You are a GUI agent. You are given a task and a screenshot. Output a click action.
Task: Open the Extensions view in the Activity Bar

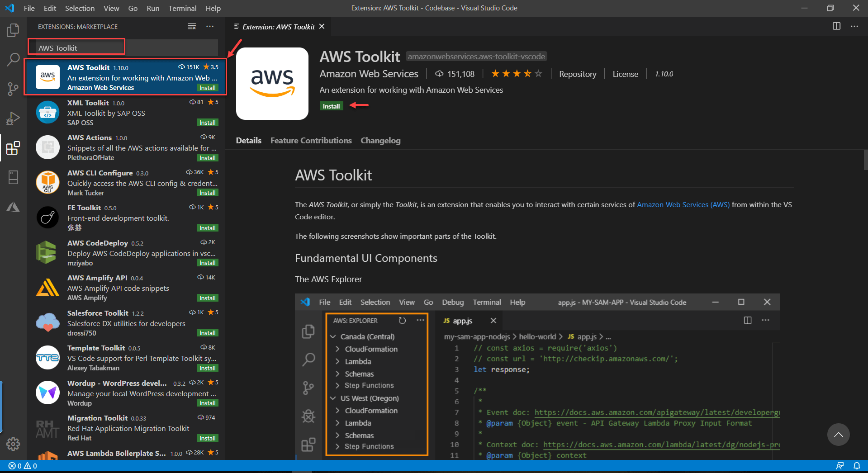point(13,148)
